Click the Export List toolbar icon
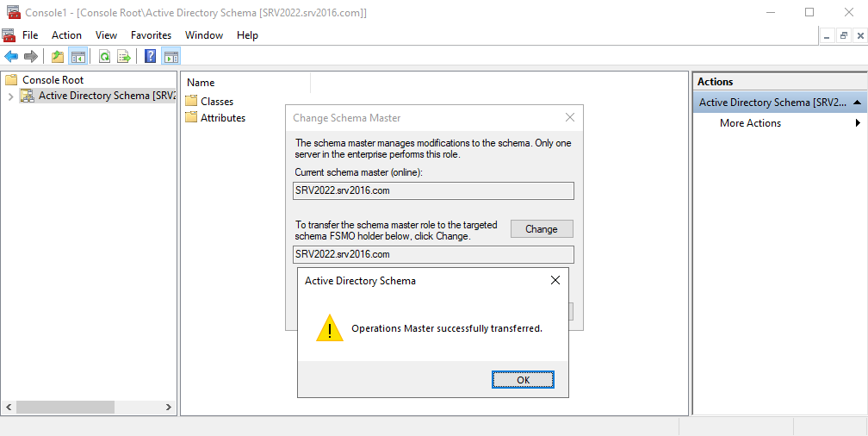The width and height of the screenshot is (868, 436). click(x=124, y=56)
